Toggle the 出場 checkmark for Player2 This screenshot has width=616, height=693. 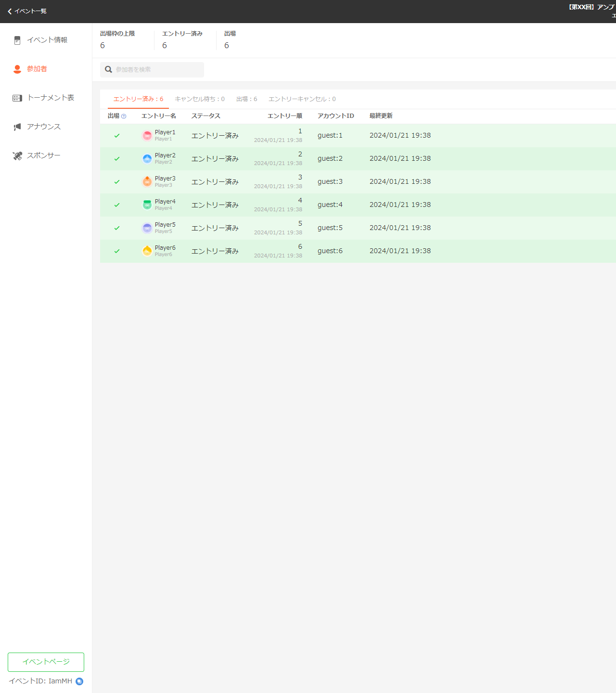[x=117, y=159]
